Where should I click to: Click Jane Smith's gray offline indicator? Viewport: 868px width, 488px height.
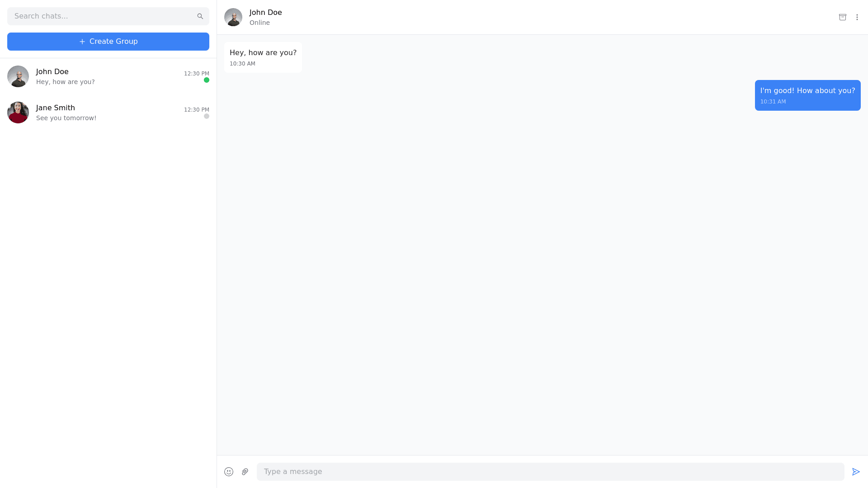click(x=207, y=117)
